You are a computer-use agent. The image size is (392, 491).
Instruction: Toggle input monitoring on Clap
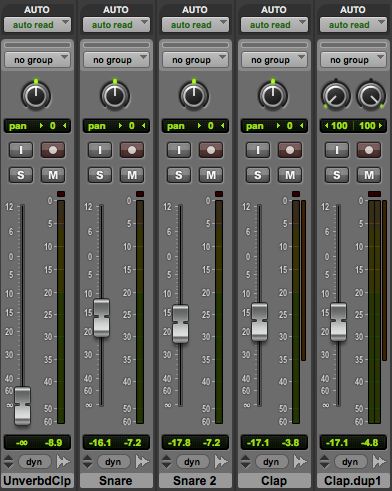[x=258, y=150]
